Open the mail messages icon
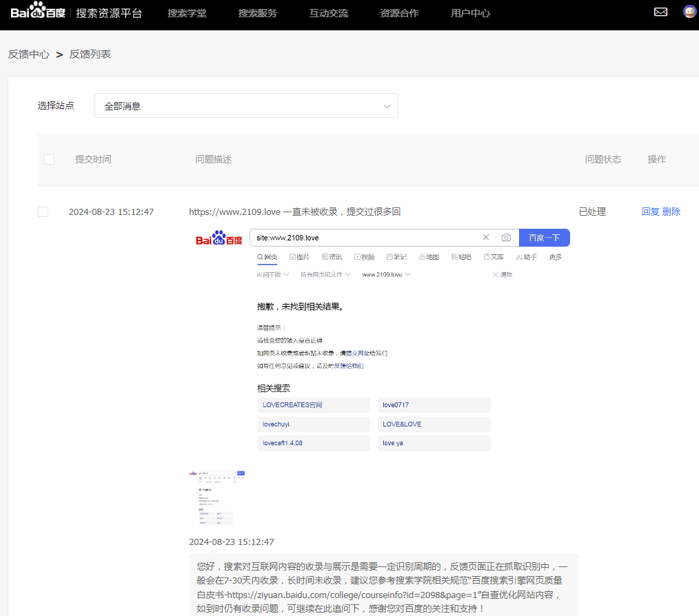 (660, 12)
